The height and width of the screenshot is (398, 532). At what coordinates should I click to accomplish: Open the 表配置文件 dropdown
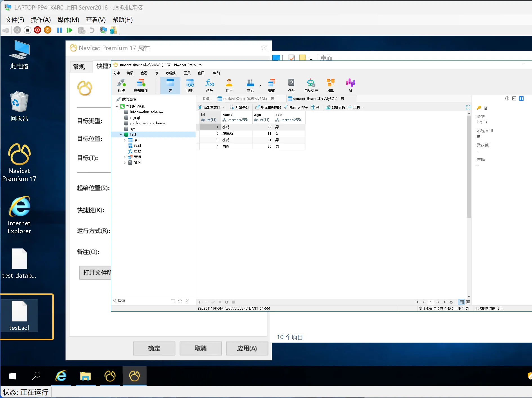[x=211, y=107]
